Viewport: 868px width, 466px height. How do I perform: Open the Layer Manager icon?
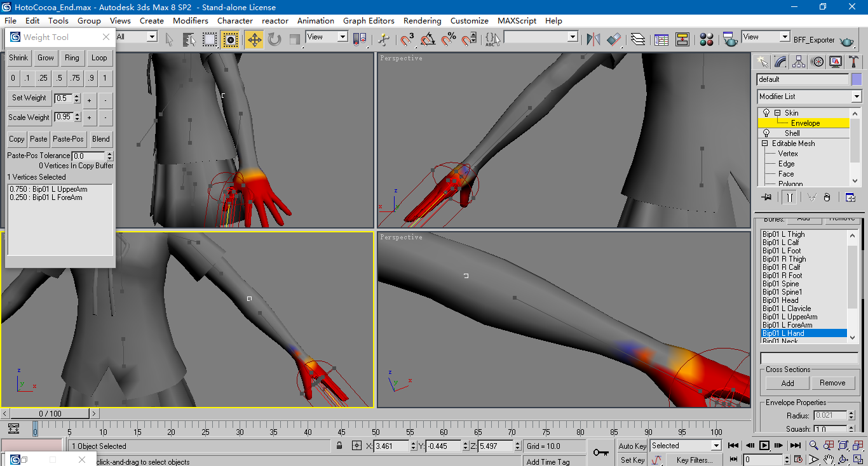coord(638,40)
